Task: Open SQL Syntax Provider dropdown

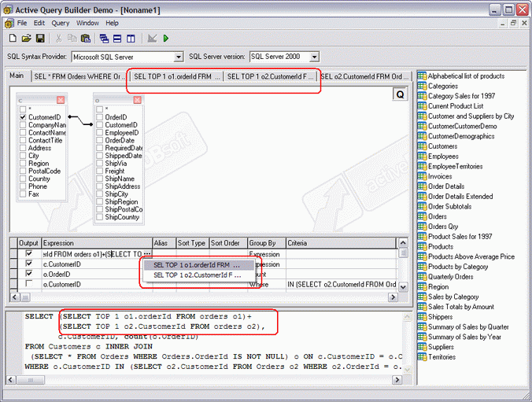Action: (179, 57)
